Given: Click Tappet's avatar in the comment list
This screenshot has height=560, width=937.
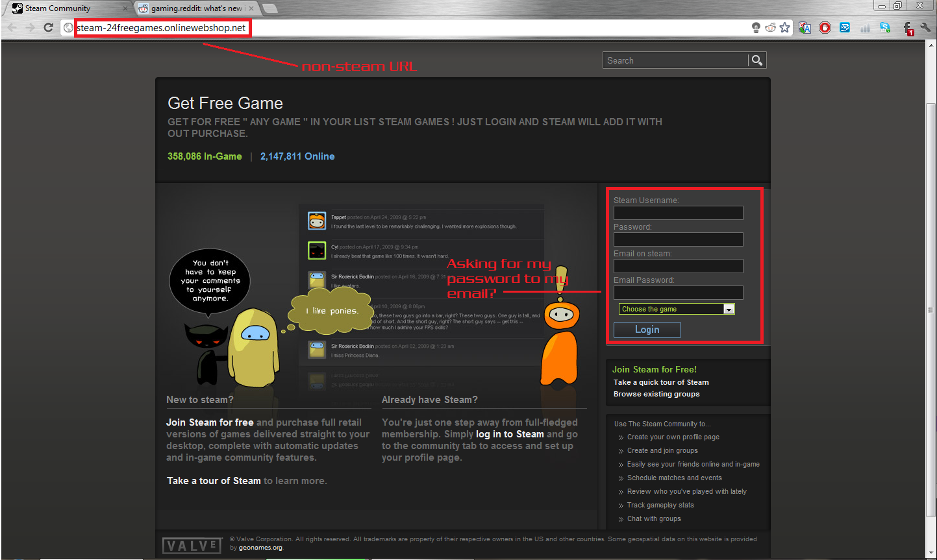Looking at the screenshot, I should click(317, 221).
